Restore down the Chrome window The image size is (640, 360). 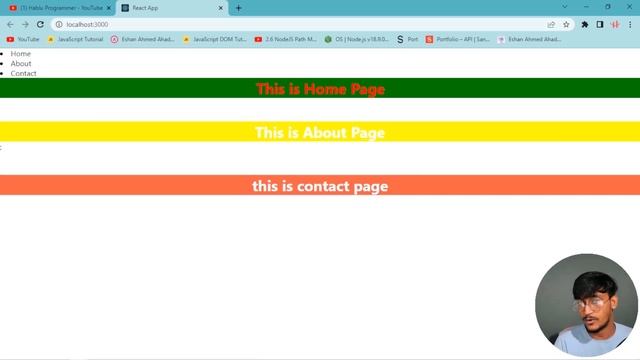(608, 7)
